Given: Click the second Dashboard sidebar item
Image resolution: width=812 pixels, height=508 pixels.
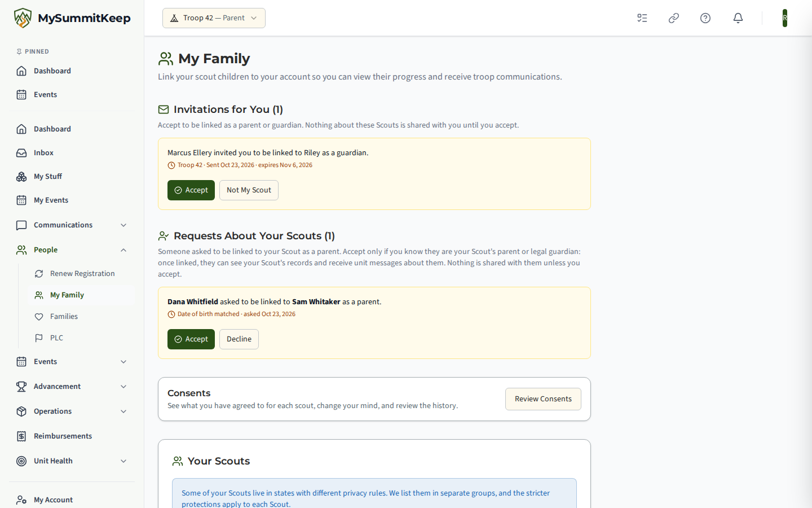Looking at the screenshot, I should coord(72,129).
